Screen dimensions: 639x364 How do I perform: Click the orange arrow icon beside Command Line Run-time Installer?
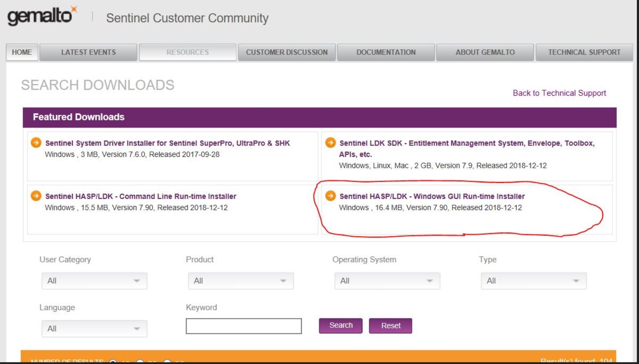(x=36, y=196)
